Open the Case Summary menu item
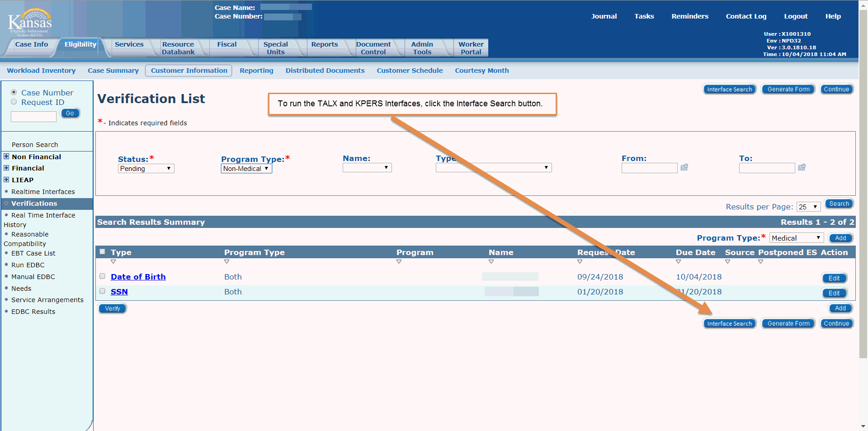868x431 pixels. coord(113,71)
